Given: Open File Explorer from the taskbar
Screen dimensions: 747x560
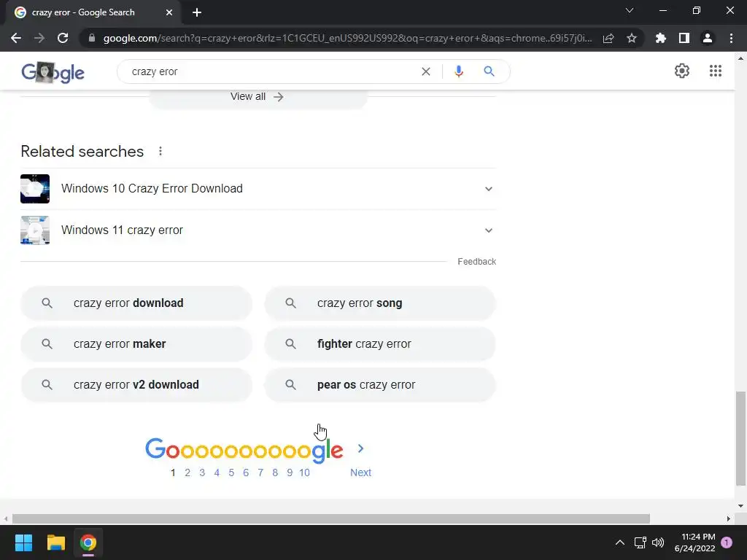Looking at the screenshot, I should [55, 542].
